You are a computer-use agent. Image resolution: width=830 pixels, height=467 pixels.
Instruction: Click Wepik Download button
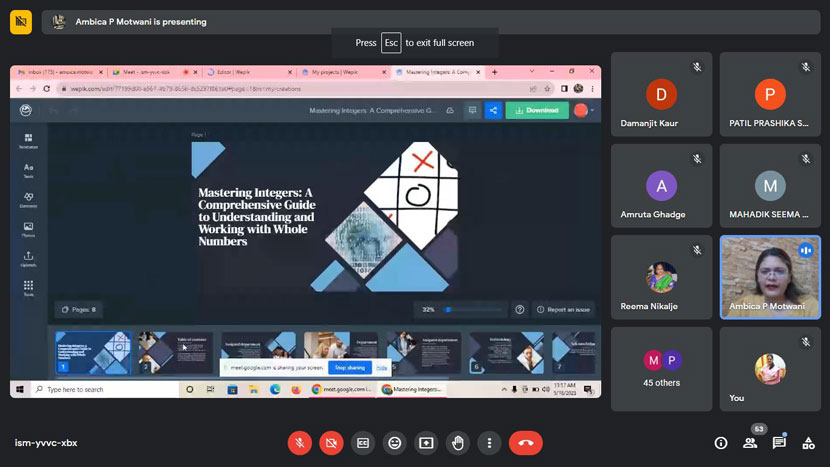[537, 110]
